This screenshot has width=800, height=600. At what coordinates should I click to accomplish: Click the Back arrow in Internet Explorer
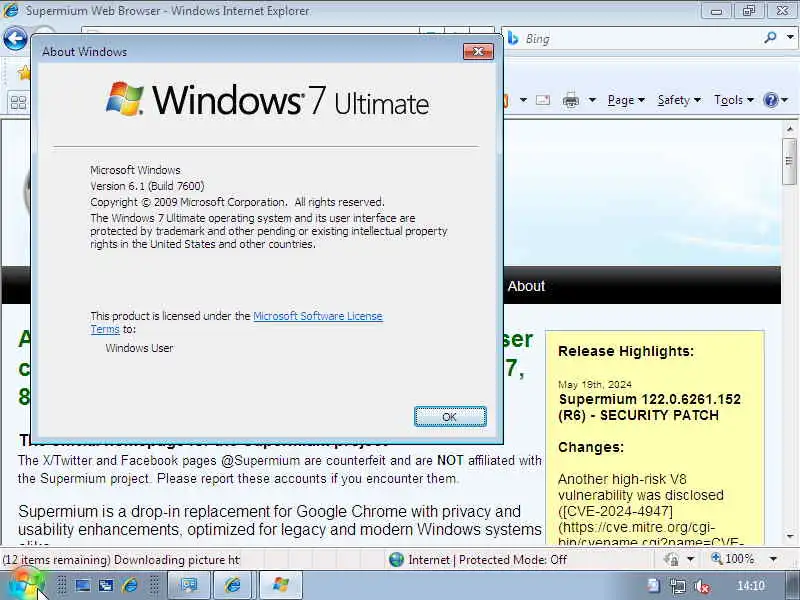point(15,39)
